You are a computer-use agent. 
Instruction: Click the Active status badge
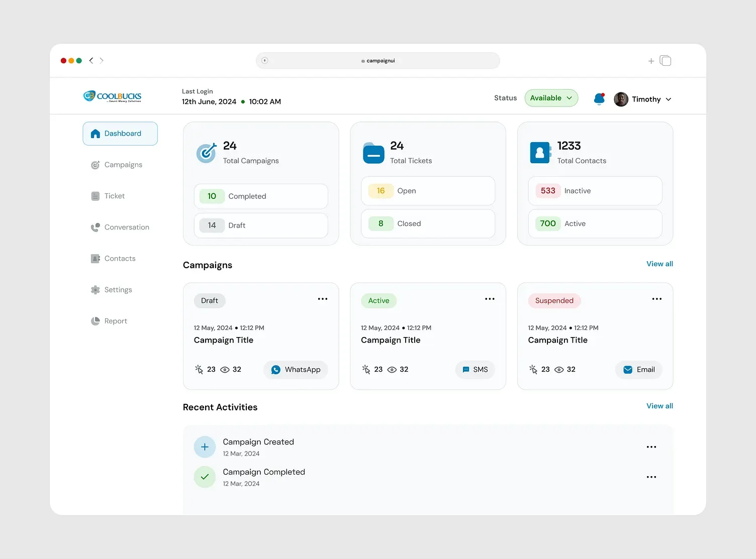[x=379, y=301]
